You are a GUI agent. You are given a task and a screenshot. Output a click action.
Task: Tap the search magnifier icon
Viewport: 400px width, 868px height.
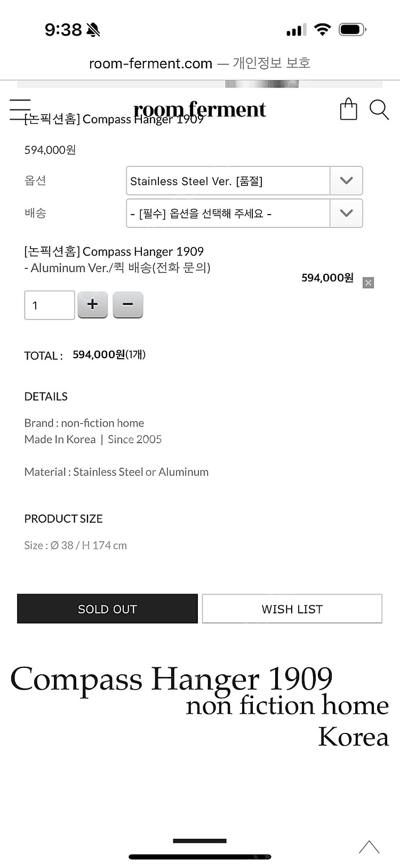click(379, 109)
